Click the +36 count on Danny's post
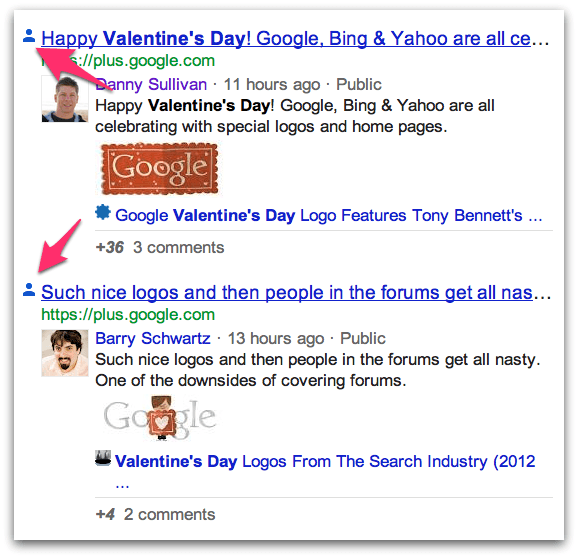Viewport: 578px width, 558px height. pyautogui.click(x=109, y=248)
